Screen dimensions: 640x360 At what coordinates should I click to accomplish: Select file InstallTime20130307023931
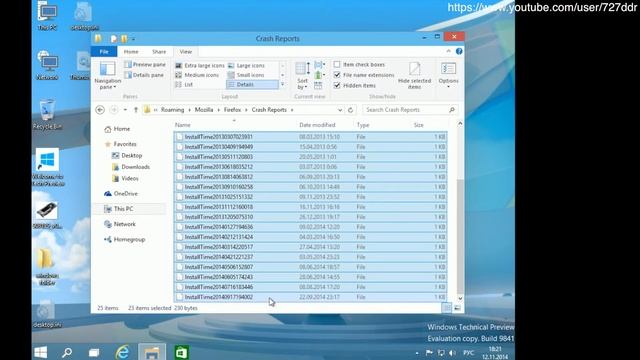pos(310,137)
